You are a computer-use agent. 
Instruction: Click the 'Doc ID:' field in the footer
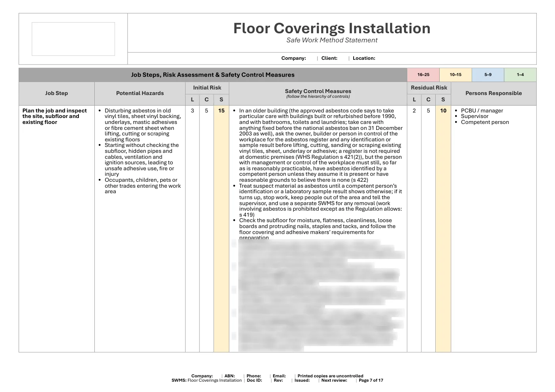click(x=255, y=381)
